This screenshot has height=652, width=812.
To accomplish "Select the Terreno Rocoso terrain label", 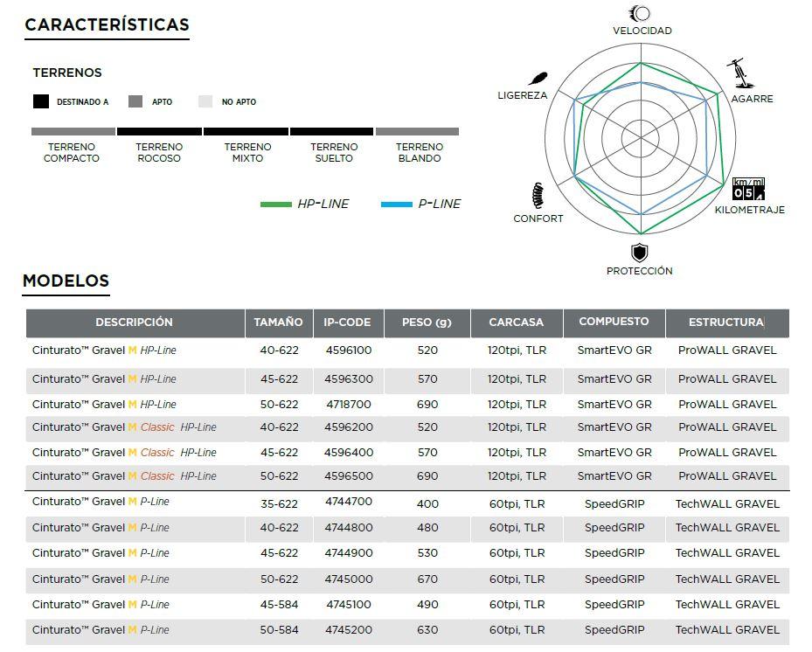I will click(x=159, y=153).
